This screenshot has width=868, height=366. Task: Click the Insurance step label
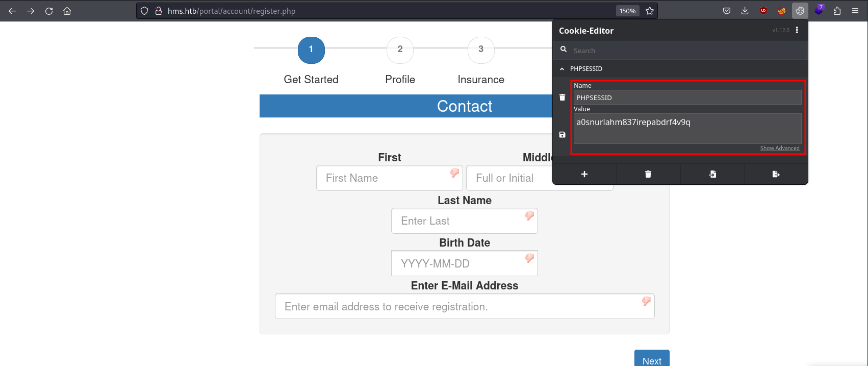tap(481, 79)
